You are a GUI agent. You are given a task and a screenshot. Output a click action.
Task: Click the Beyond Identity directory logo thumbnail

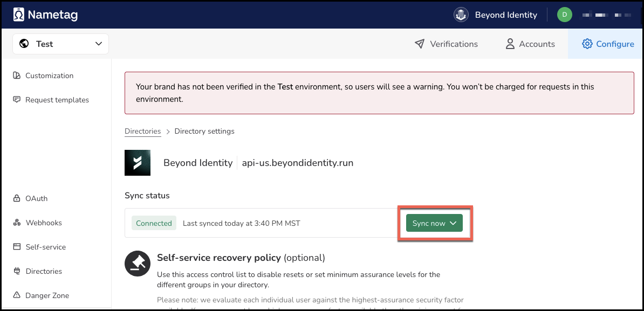coord(138,163)
